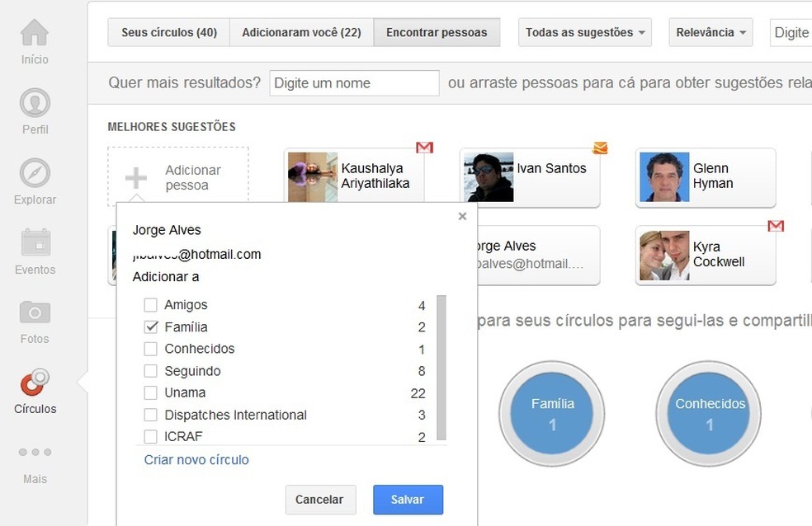Click the envelope icon on Ivan Santos' card
Image resolution: width=812 pixels, height=526 pixels.
tap(600, 147)
